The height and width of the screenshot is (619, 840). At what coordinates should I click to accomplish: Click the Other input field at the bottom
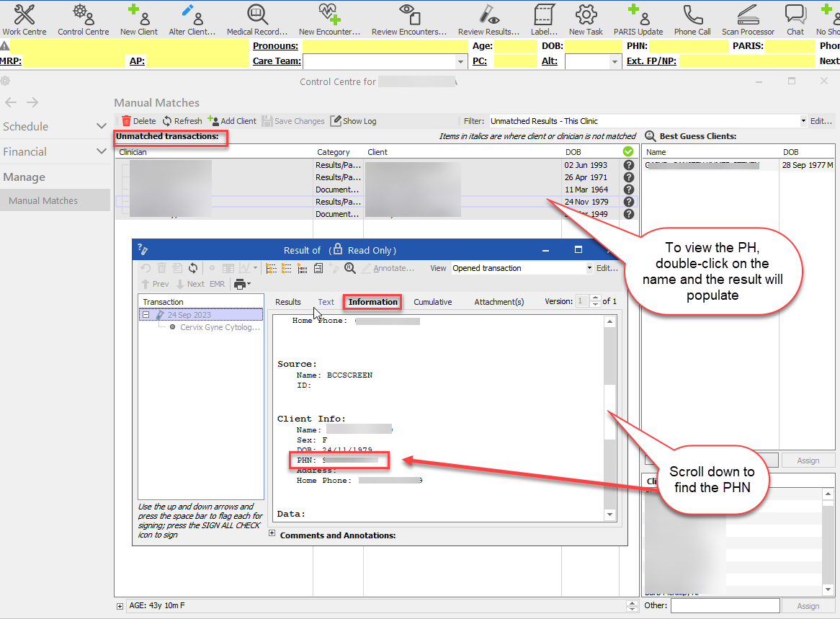coord(725,606)
